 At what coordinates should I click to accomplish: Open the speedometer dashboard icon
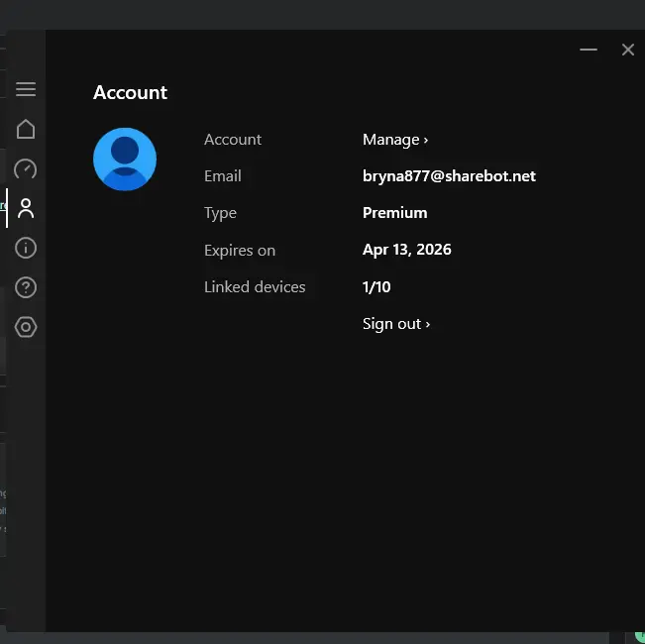[x=26, y=168]
